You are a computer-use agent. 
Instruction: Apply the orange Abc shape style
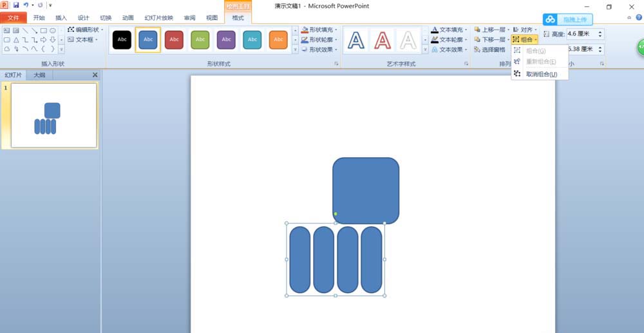point(278,40)
